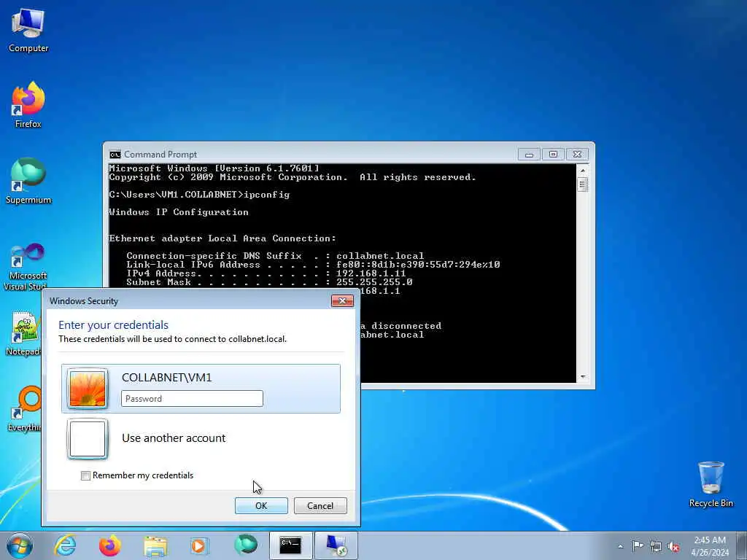Click the Firefox taskbar icon
This screenshot has height=560, width=747.
(x=109, y=545)
